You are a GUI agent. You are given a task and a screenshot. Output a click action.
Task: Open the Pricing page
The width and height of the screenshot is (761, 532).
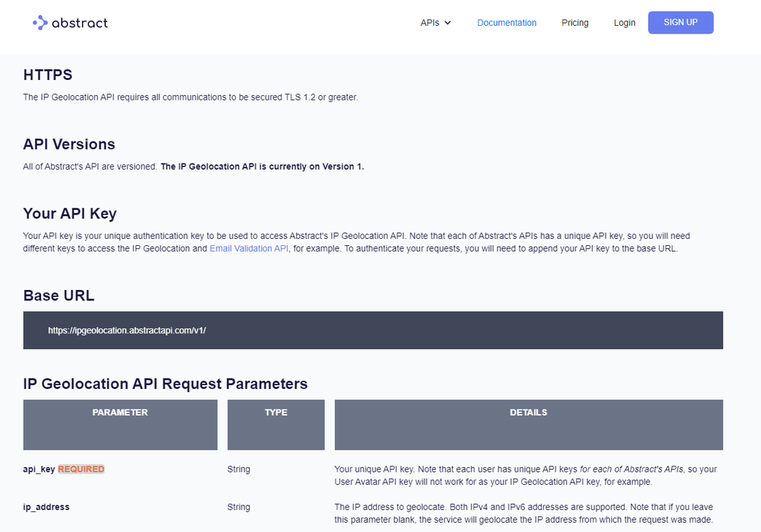[575, 23]
